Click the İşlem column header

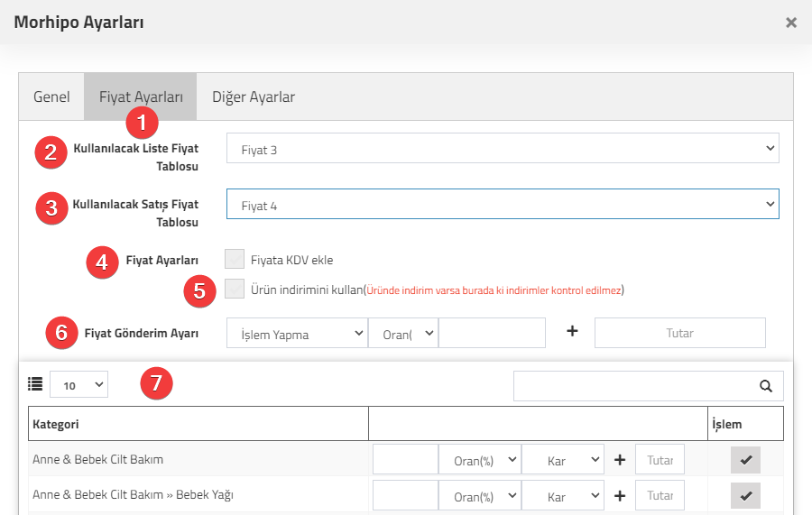point(746,424)
